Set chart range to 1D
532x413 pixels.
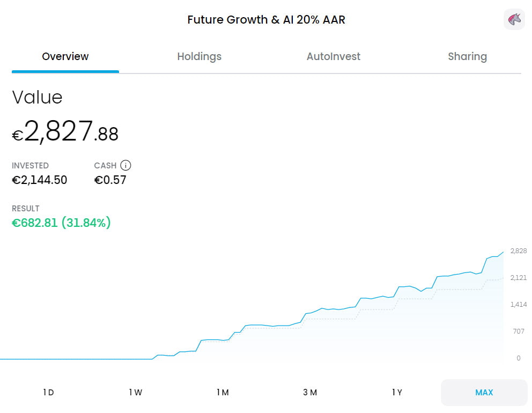(x=48, y=393)
